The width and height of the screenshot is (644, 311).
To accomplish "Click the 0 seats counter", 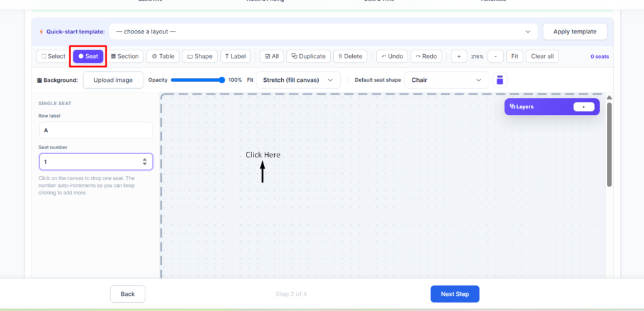I will tap(599, 57).
